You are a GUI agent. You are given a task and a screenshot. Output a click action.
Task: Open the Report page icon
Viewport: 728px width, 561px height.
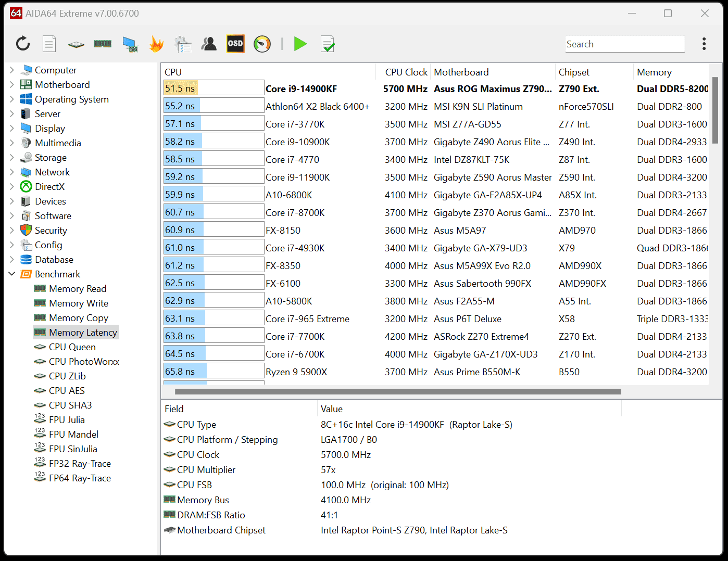pos(49,44)
